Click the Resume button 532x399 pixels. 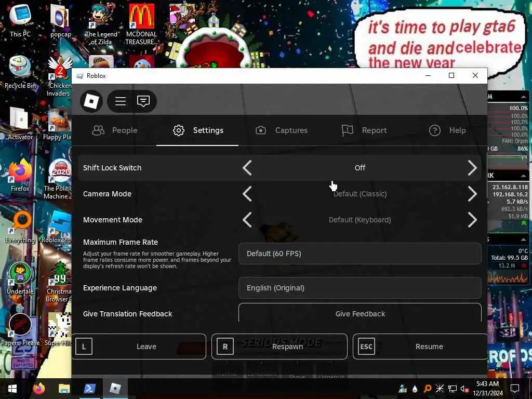(420, 347)
